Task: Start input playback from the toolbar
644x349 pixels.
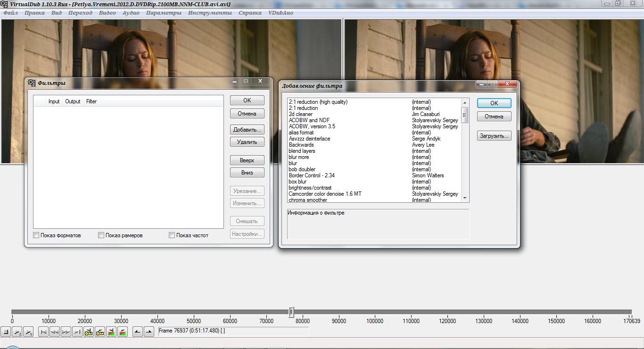Action: coord(17,332)
